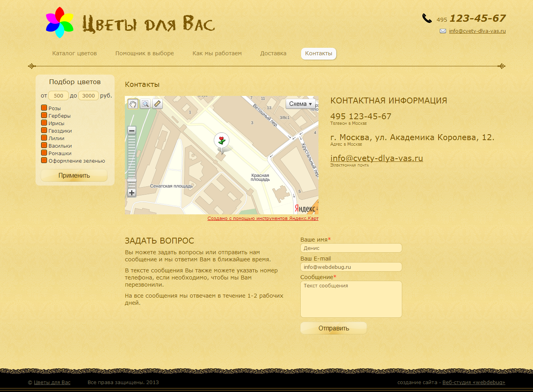Check the Розы checkbox
The image size is (533, 392).
point(44,108)
